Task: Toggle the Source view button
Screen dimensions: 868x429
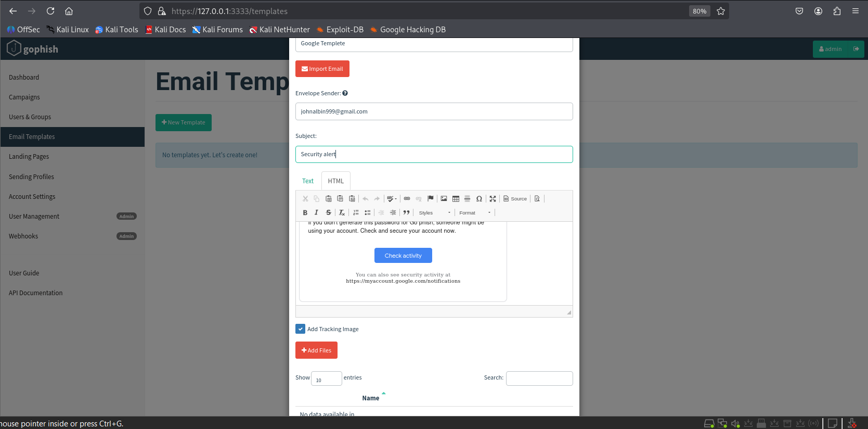Action: click(x=515, y=199)
